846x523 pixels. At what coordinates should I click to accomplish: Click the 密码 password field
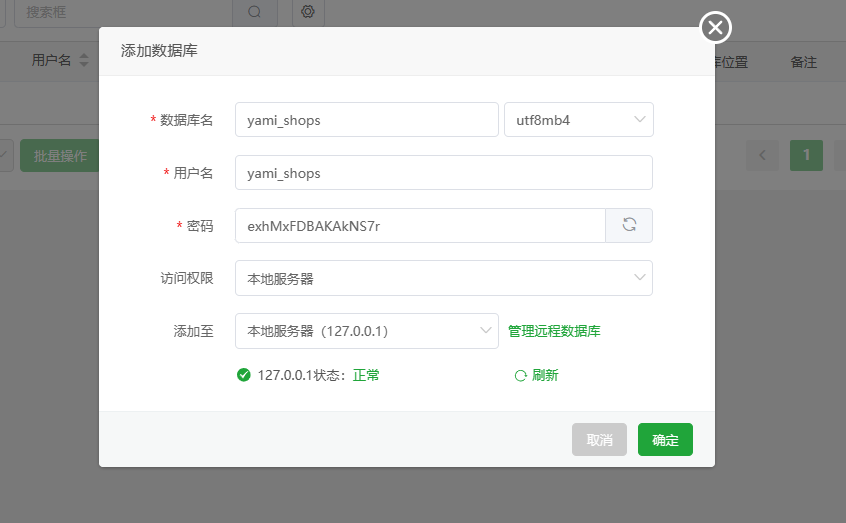(420, 225)
